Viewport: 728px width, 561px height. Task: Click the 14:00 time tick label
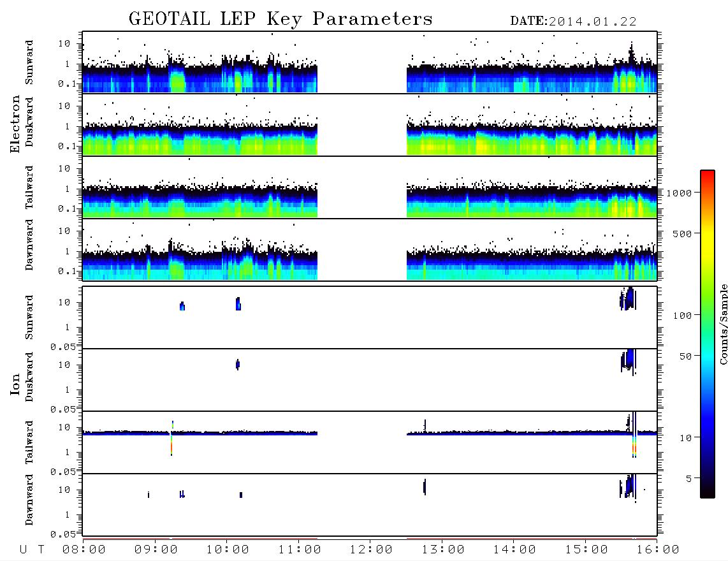(514, 550)
